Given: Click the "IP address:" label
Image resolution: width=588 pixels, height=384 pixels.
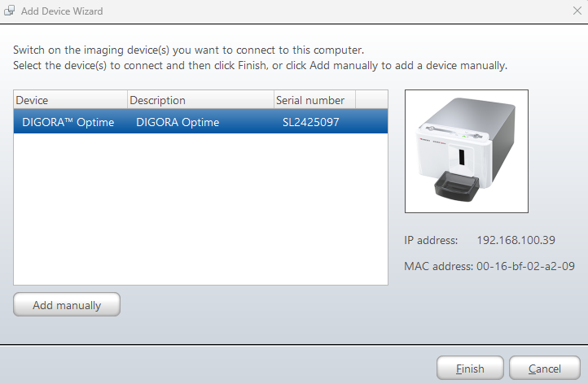Looking at the screenshot, I should coord(431,240).
